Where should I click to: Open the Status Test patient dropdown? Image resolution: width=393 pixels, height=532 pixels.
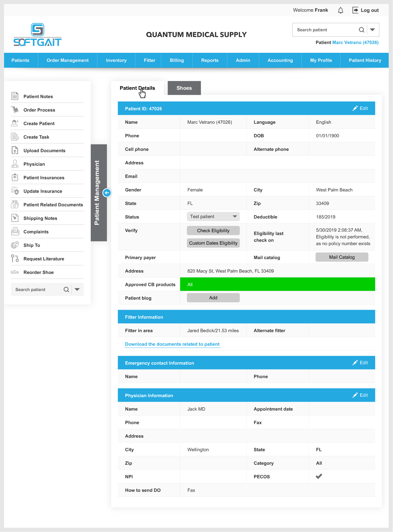(x=213, y=217)
